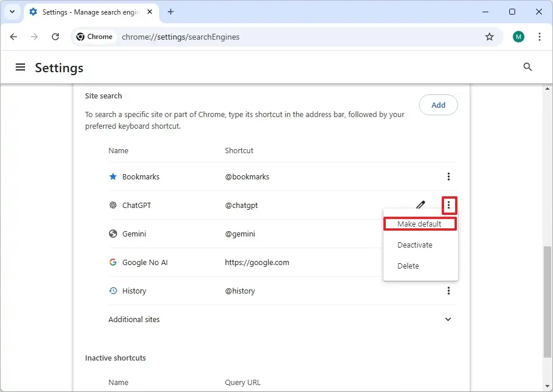Click the address bar showing the settings URL
553x392 pixels.
click(233, 36)
